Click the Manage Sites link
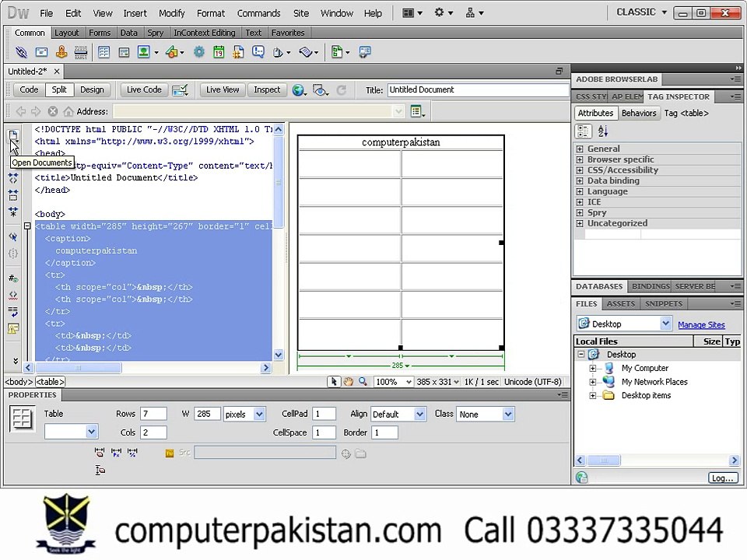747x560 pixels. coord(701,325)
